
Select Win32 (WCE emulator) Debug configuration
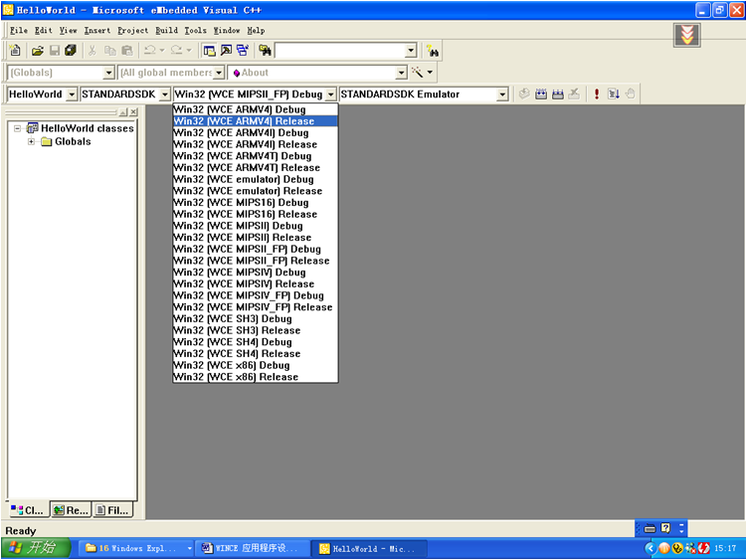click(243, 179)
